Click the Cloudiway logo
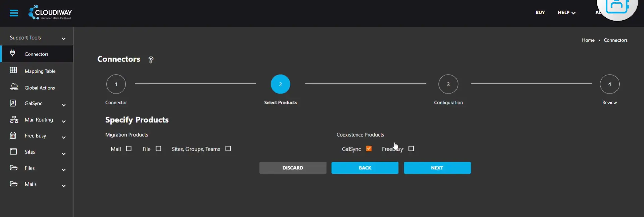This screenshot has height=217, width=644. click(50, 12)
